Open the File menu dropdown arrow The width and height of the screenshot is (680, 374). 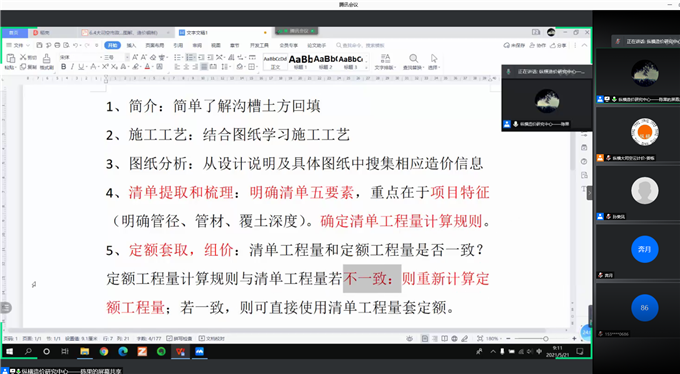[28, 45]
